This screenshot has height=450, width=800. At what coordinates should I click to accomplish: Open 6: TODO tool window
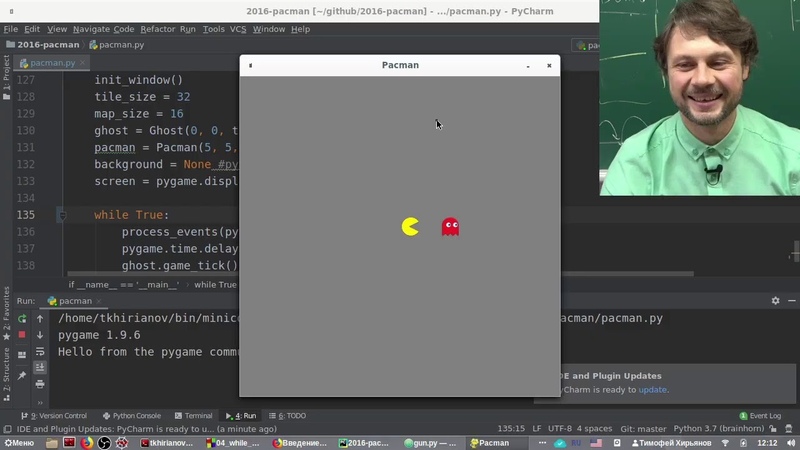(x=287, y=416)
